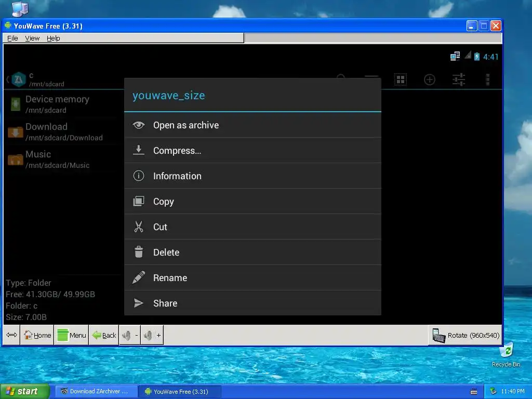Select Rename from the context menu
The image size is (532, 399).
click(x=252, y=278)
